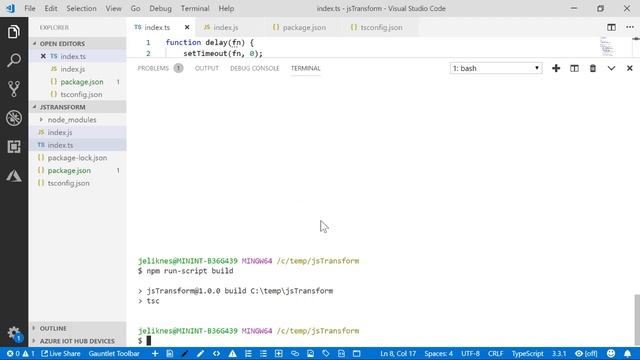Screen dimensions: 640x360
Task: Switch to the index.js editor tab
Action: [226, 27]
